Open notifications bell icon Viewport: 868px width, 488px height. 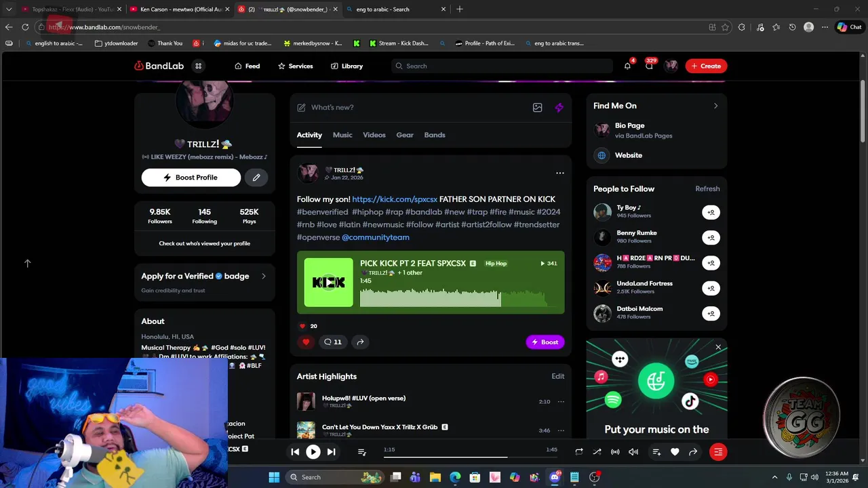(627, 66)
